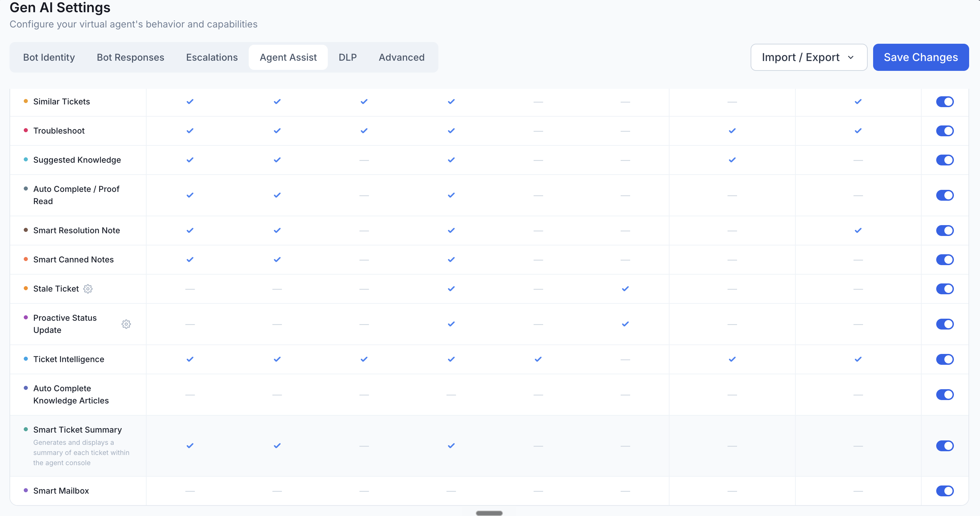Open Stale Ticket settings gear
This screenshot has width=980, height=516.
click(x=88, y=289)
